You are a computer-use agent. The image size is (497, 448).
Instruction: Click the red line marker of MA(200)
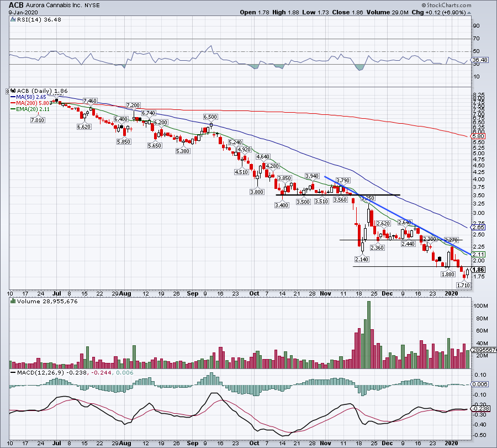(x=13, y=103)
